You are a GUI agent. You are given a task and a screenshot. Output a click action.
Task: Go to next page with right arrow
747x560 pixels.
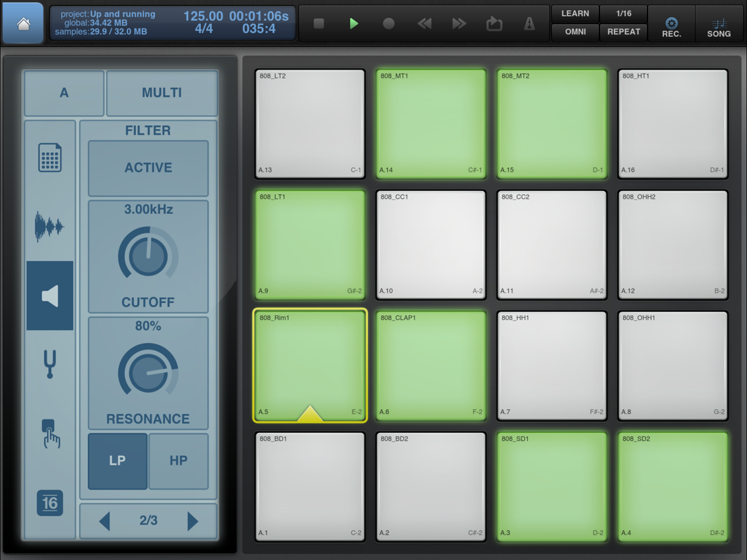click(x=192, y=521)
